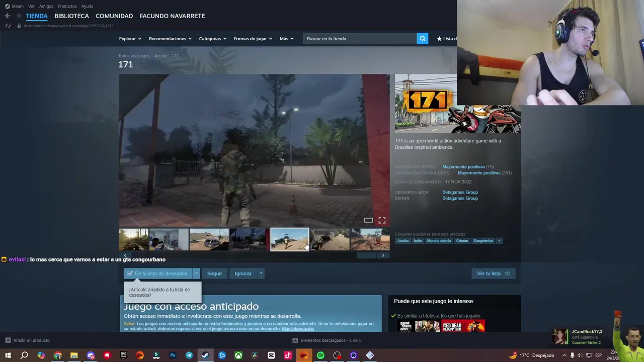The image size is (644, 362).
Task: Open Battle.net from the taskbar
Action: pyautogui.click(x=222, y=355)
